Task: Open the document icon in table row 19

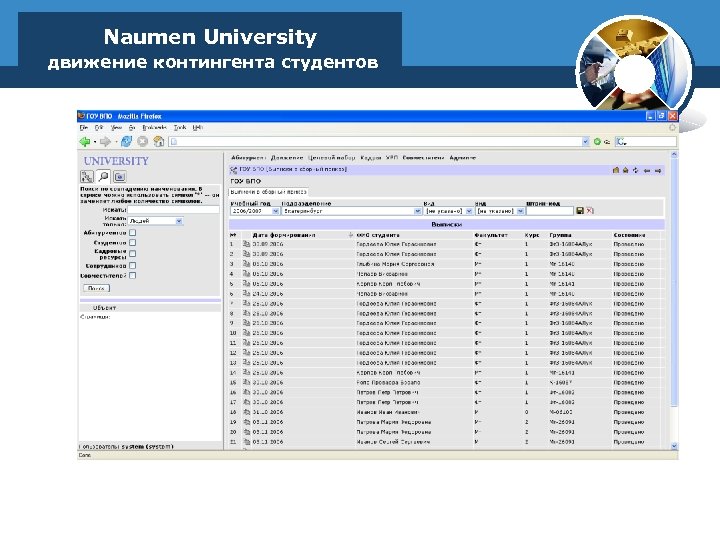Action: [x=247, y=422]
